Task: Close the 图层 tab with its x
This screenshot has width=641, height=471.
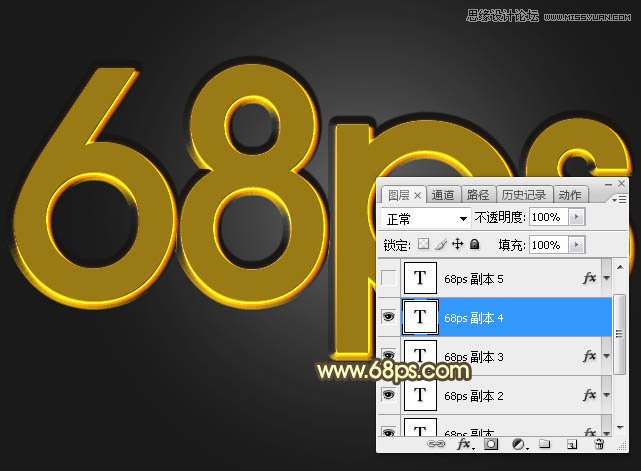Action: [417, 196]
